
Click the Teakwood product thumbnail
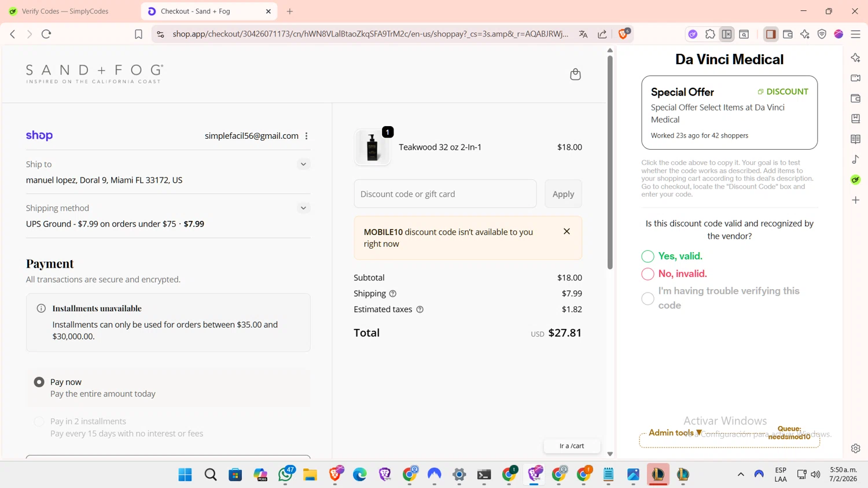click(372, 147)
